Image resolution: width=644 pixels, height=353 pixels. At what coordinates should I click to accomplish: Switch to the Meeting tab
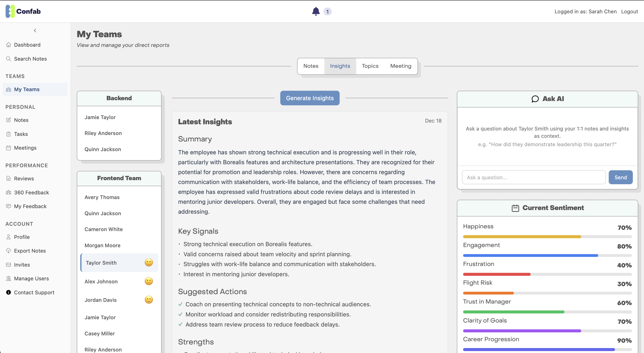401,66
